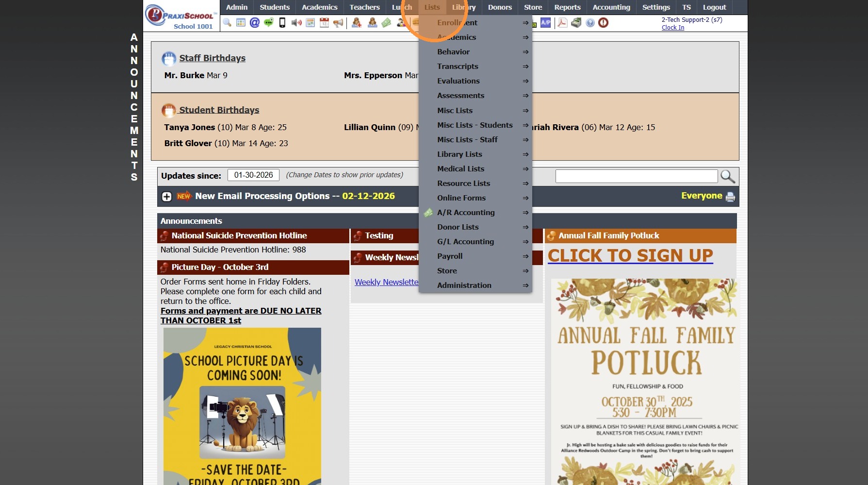The width and height of the screenshot is (868, 485).
Task: Open the Admin menu
Action: pos(237,7)
